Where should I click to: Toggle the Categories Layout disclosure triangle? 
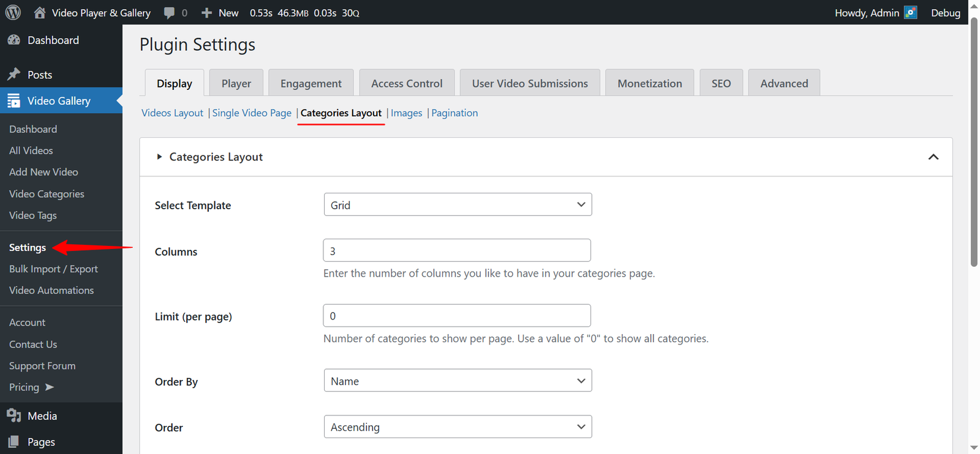pos(159,157)
